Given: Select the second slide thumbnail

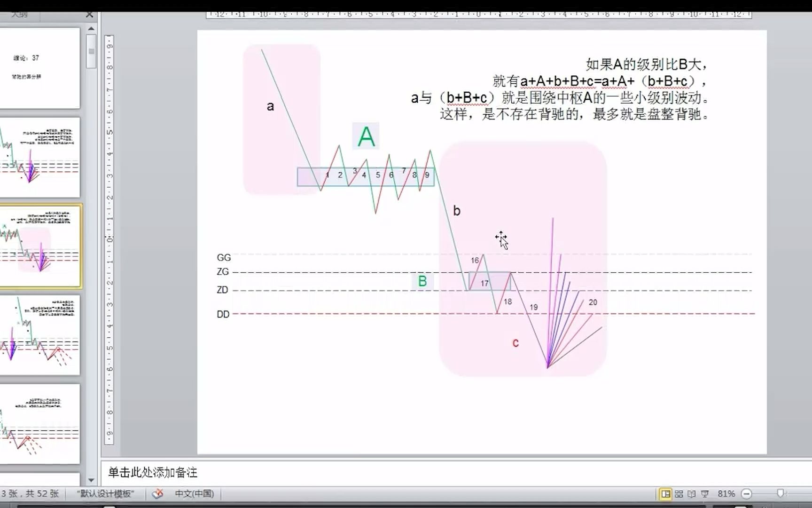Looking at the screenshot, I should coord(39,157).
